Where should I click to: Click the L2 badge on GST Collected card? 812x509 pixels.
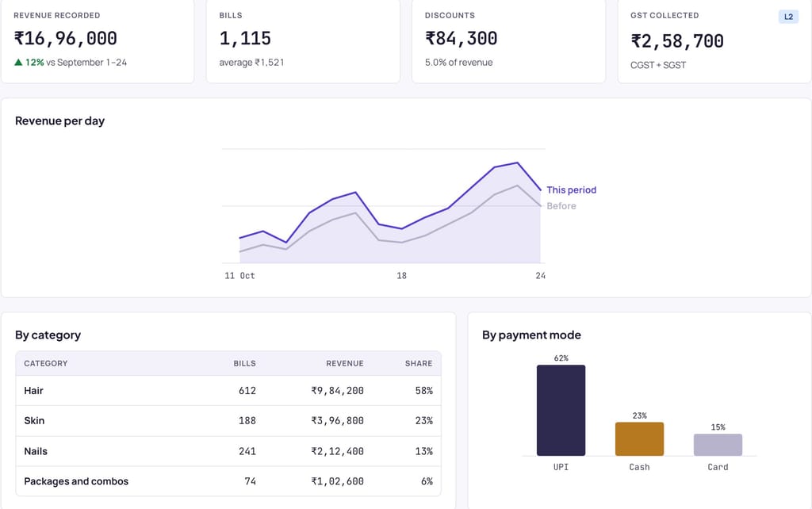click(x=788, y=17)
